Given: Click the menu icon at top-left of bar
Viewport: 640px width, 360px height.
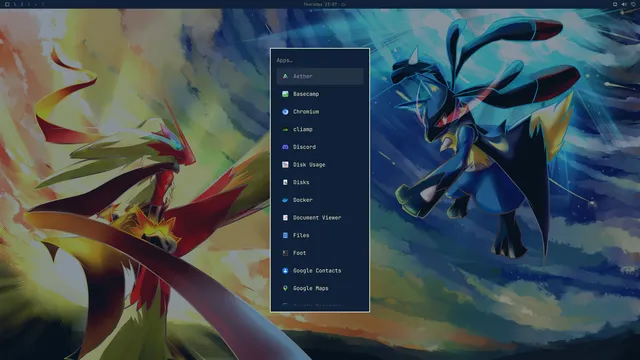Looking at the screenshot, I should tap(7, 4).
